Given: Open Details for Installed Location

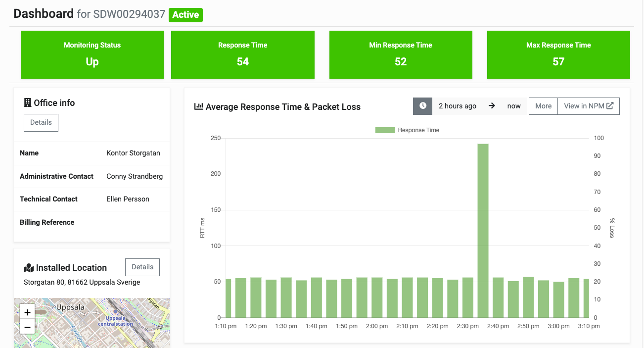Looking at the screenshot, I should tap(142, 267).
